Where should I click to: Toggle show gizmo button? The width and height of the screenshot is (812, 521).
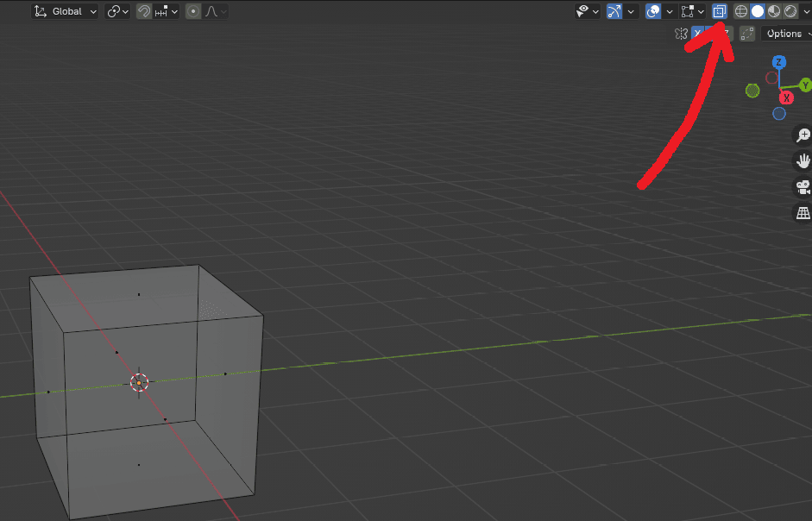[614, 11]
